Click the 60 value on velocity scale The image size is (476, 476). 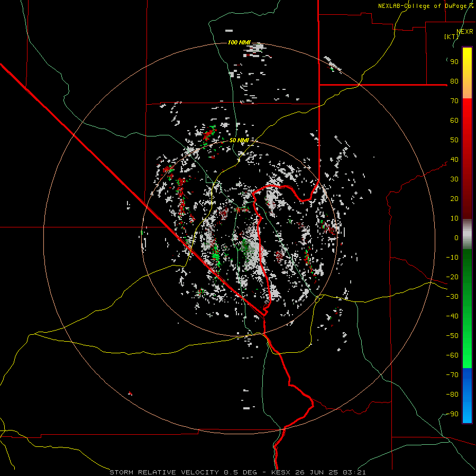click(x=454, y=121)
